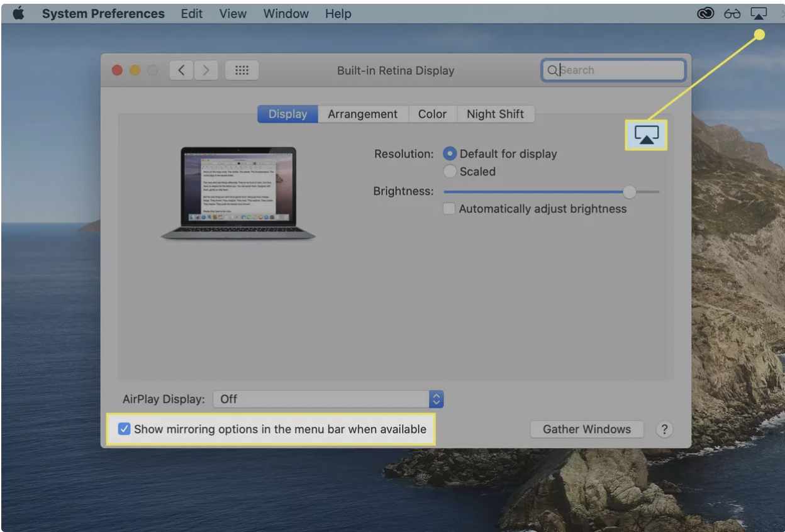785x532 pixels.
Task: Enable Automatically adjust brightness
Action: (x=449, y=209)
